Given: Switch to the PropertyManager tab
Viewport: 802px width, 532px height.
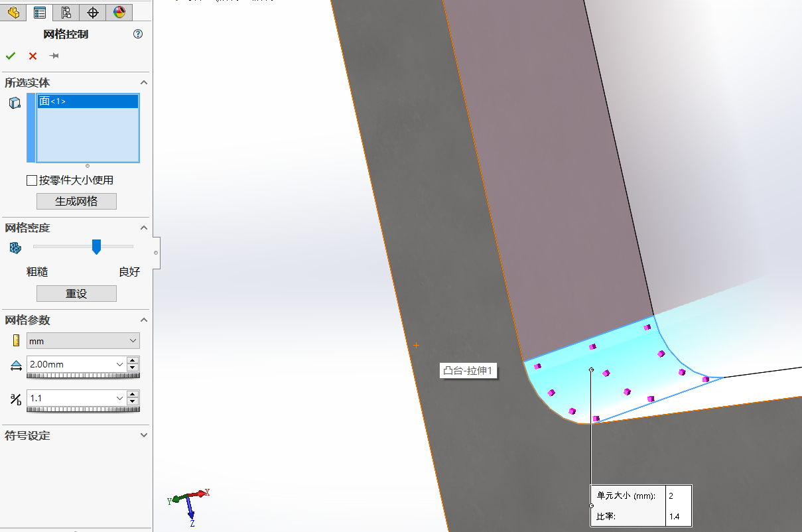Looking at the screenshot, I should [40, 12].
